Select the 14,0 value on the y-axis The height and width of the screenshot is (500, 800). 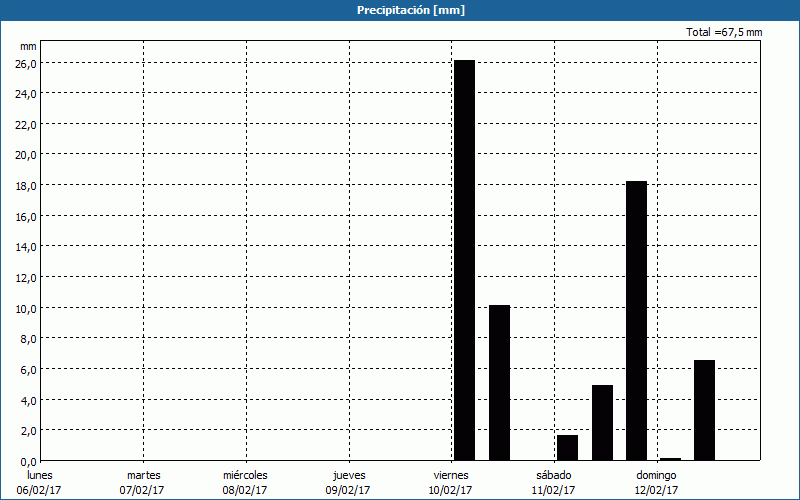point(24,247)
